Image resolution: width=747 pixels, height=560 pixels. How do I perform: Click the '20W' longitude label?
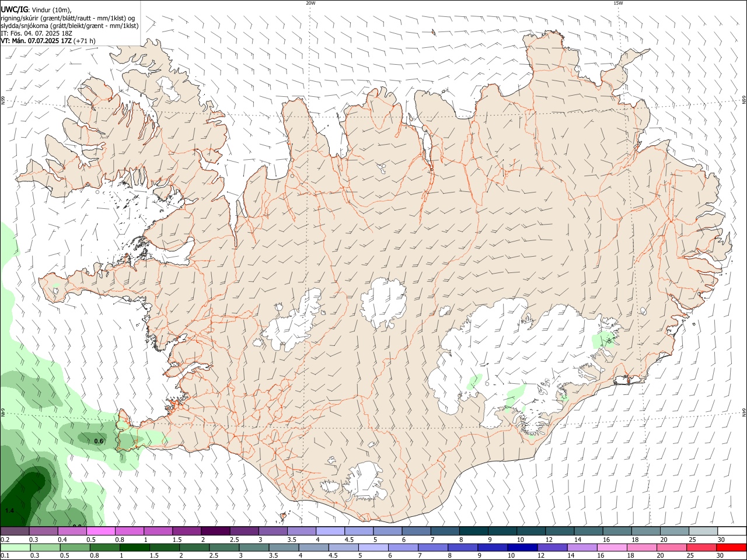(310, 3)
